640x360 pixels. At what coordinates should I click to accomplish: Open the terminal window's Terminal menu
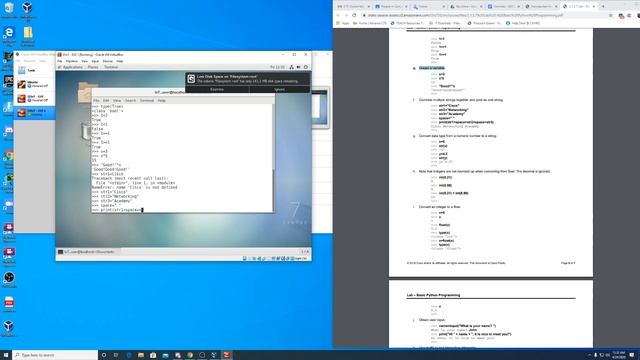pyautogui.click(x=147, y=100)
